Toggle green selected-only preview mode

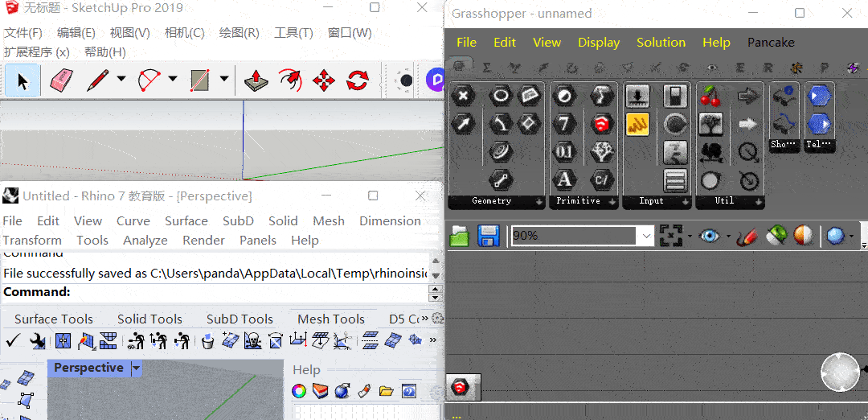click(776, 236)
